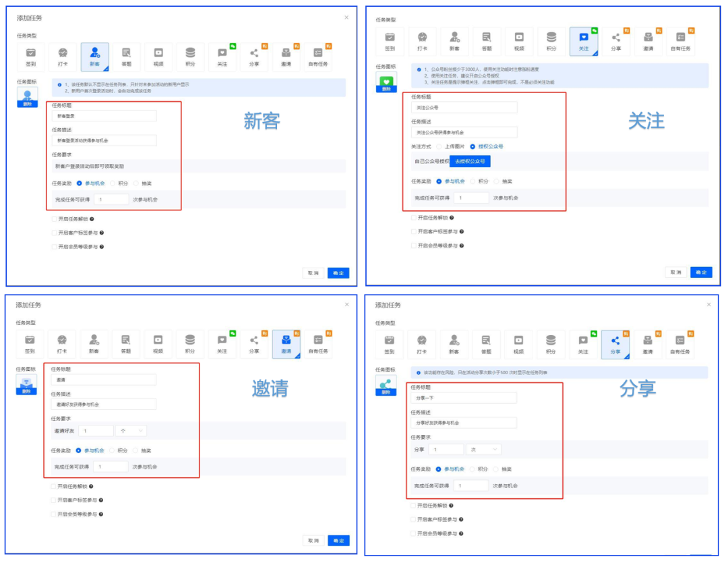Tick 开启客户标签参与 in 关注公众号 dialog
Screen dimensions: 728x563
pyautogui.click(x=414, y=232)
